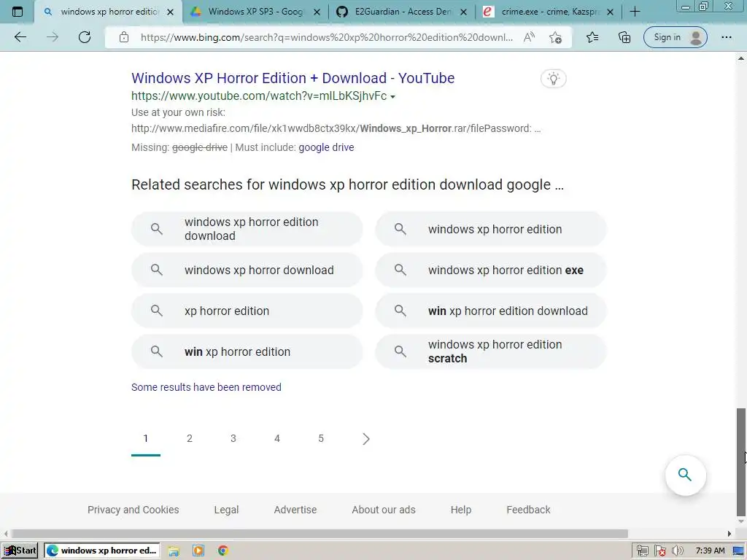Open About our ads footer link

pos(384,510)
